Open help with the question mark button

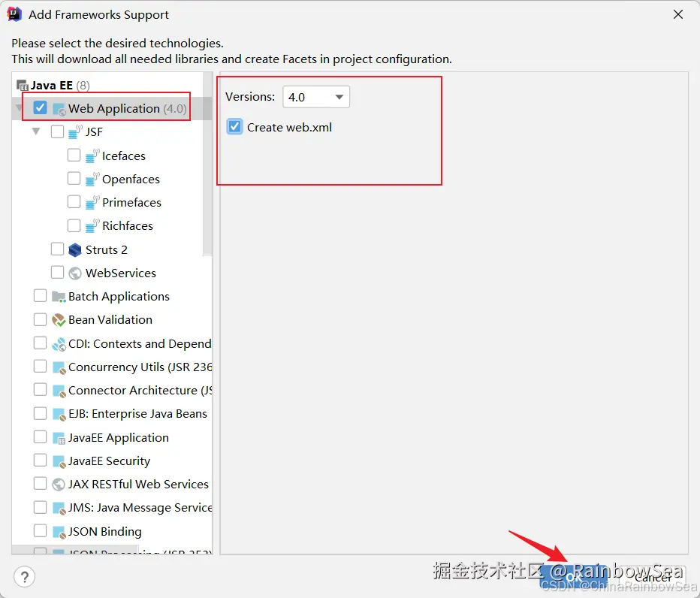(x=25, y=577)
